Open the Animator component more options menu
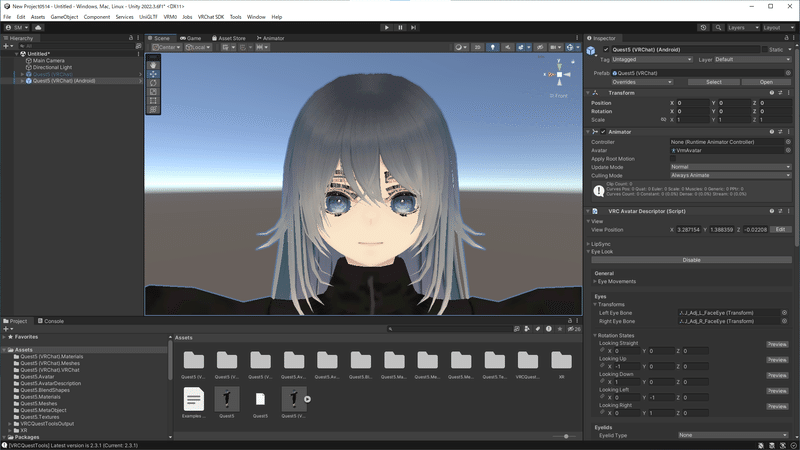The image size is (800, 450). (x=788, y=132)
